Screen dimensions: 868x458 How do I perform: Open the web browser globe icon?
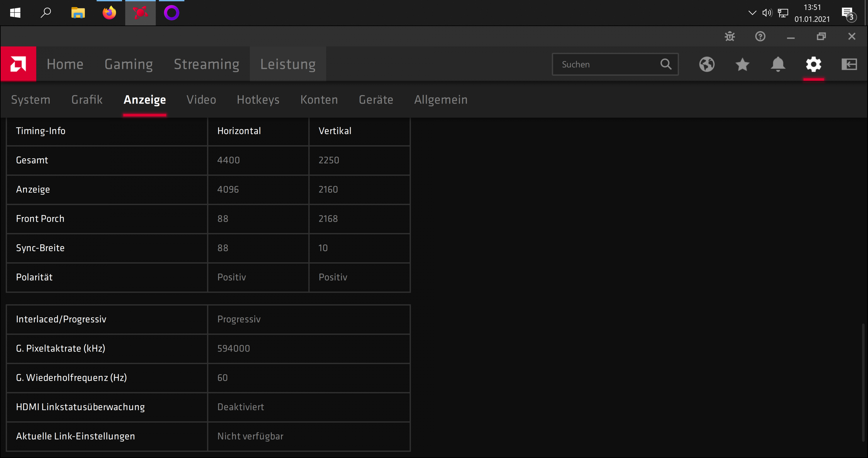pos(707,64)
